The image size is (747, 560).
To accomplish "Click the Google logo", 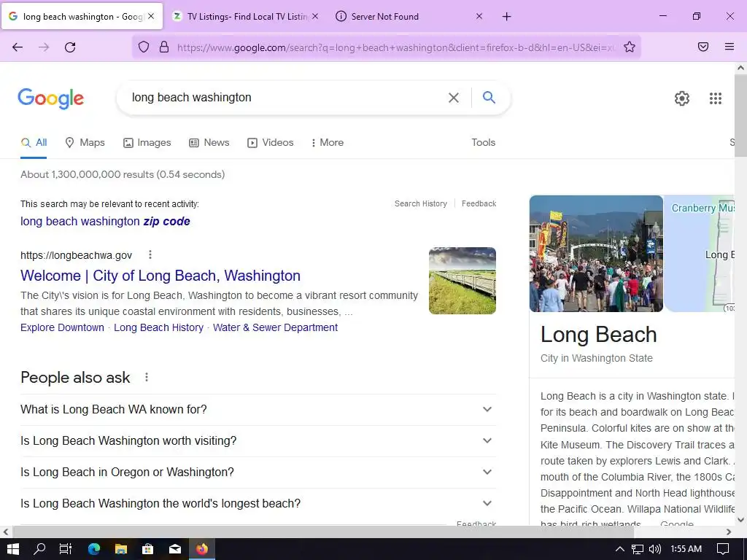I will click(51, 98).
